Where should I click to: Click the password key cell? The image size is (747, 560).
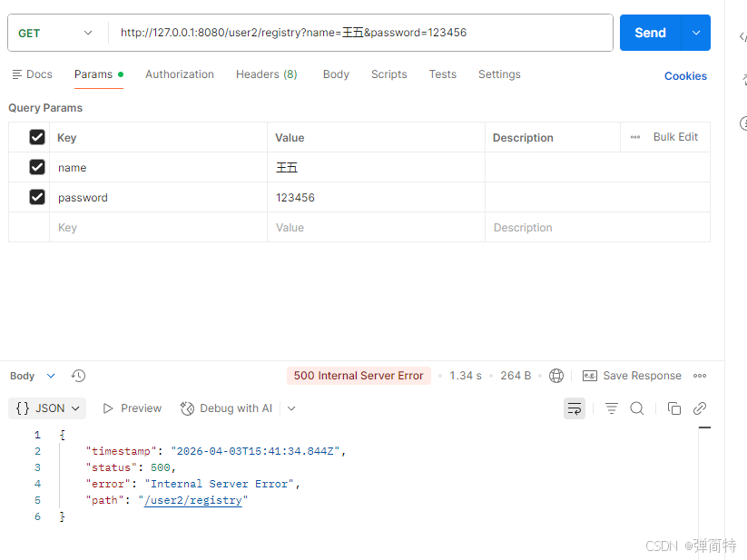[158, 197]
